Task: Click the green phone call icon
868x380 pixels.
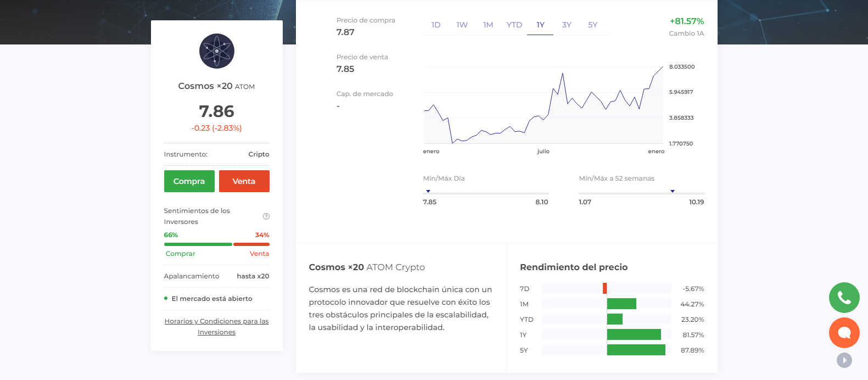Action: click(x=844, y=298)
